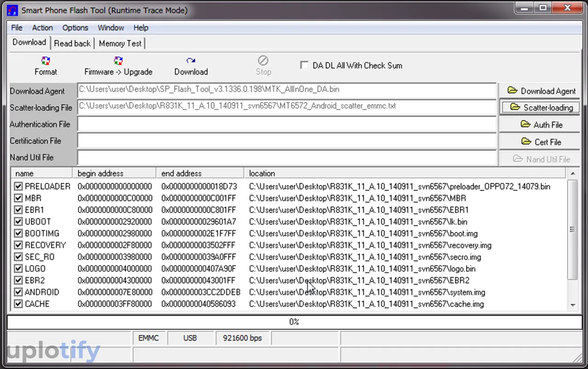This screenshot has width=588, height=369.
Task: Uncheck the ANDROID partition checkbox
Action: click(18, 292)
